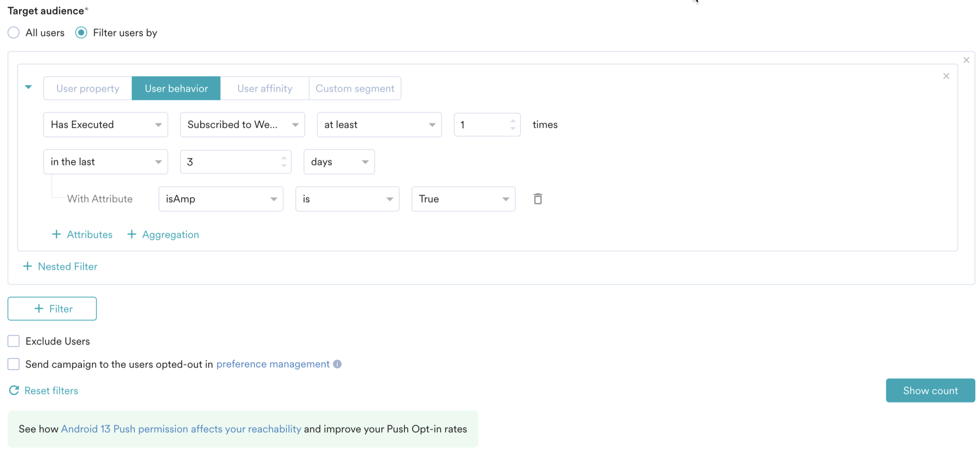Increment the times count stepper up arrow
This screenshot has height=453, width=980.
(512, 121)
